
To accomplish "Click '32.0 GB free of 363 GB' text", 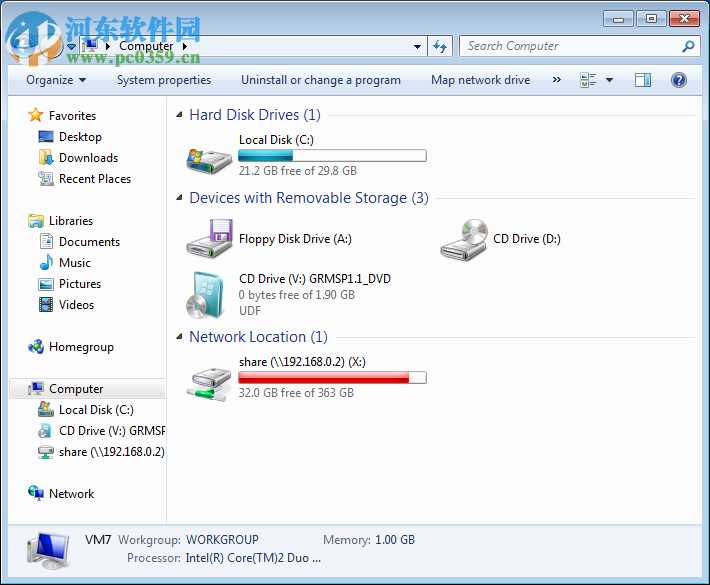I will pos(296,393).
